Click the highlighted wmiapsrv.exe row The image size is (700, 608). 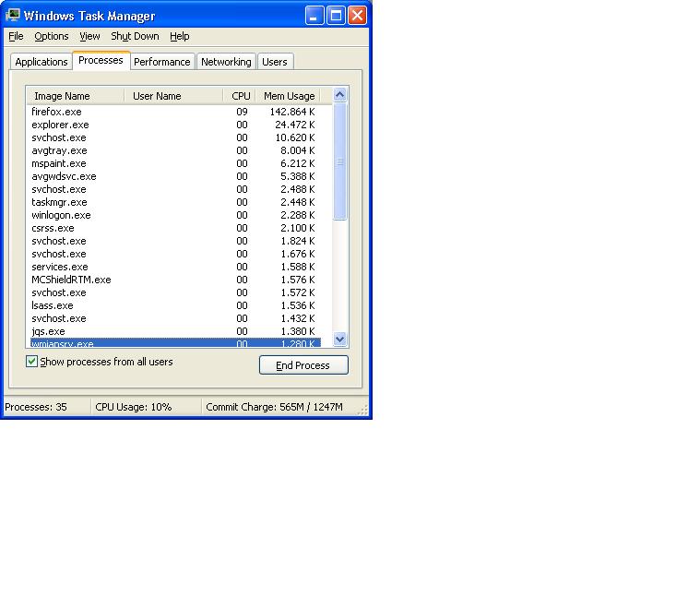point(175,342)
